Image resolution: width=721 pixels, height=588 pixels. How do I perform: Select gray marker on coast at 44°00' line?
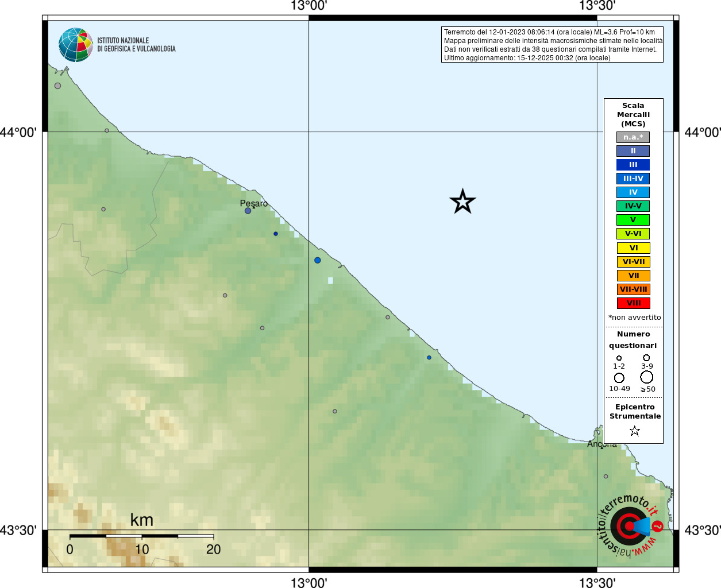(x=107, y=130)
